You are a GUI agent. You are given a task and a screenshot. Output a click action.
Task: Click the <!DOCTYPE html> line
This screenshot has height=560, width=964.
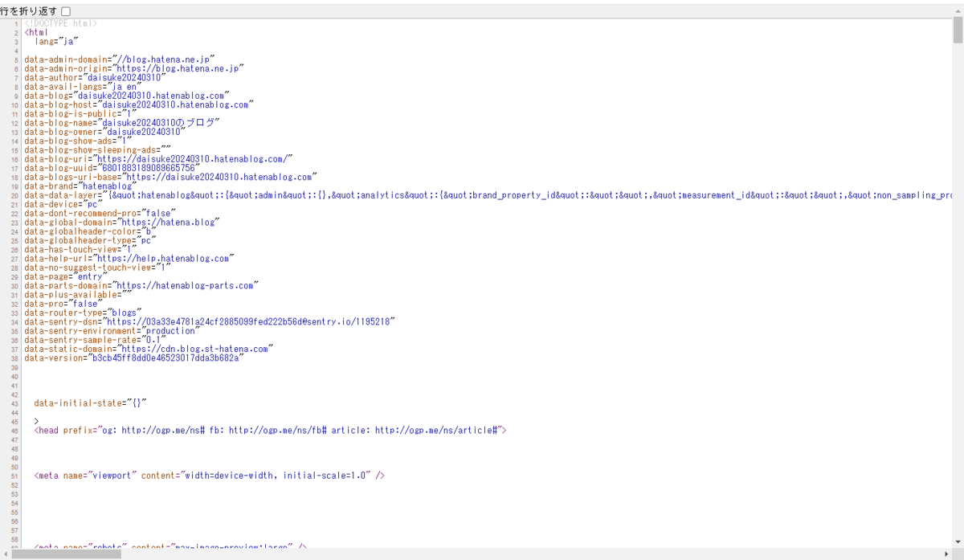point(61,24)
